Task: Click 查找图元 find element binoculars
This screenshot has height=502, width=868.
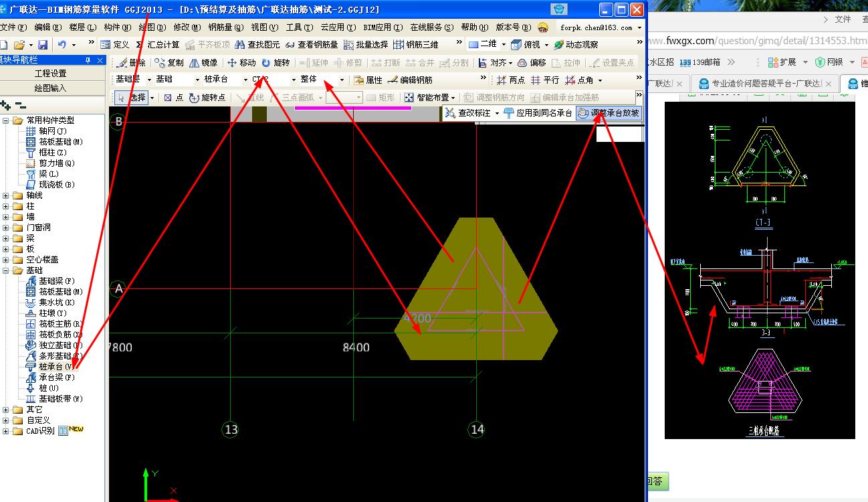Action: 257,45
